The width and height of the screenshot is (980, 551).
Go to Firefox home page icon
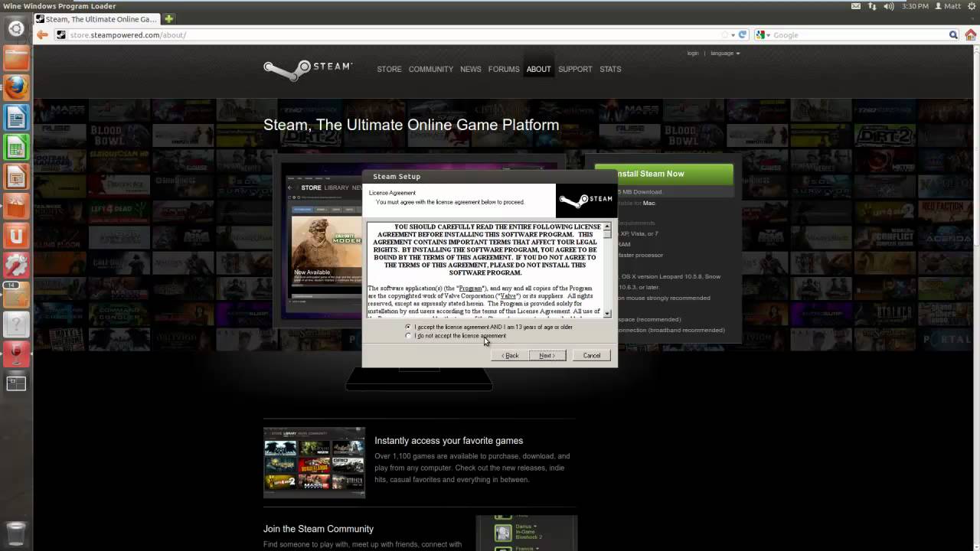click(x=971, y=34)
